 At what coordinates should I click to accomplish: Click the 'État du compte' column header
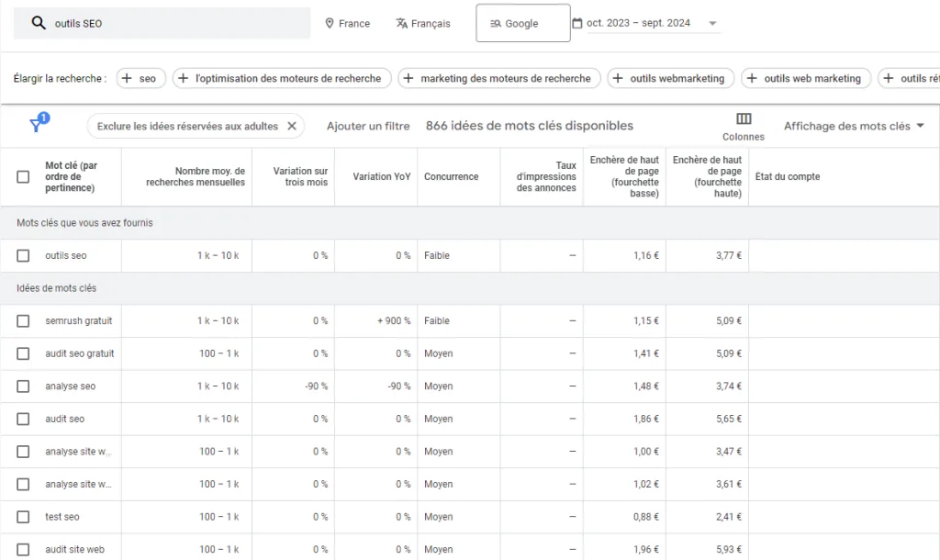(x=787, y=177)
